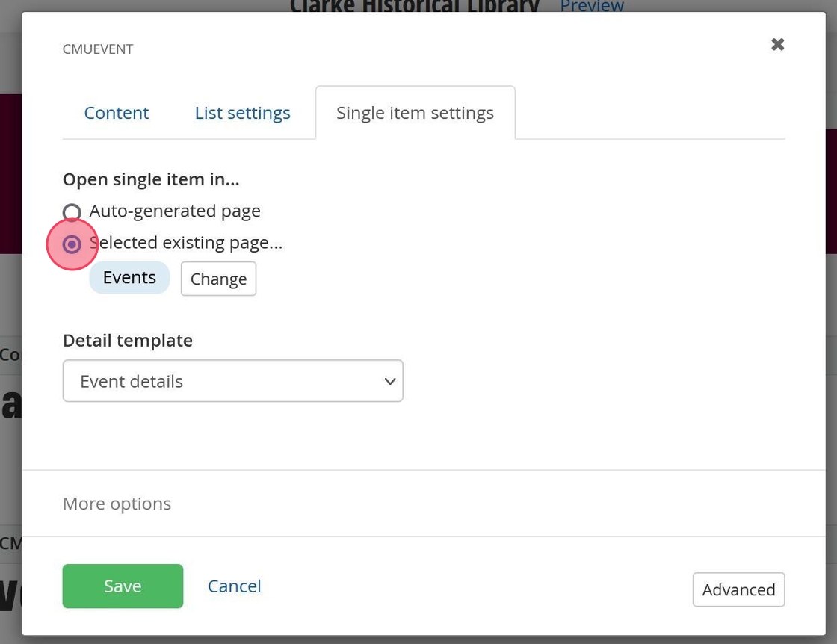Expand the More options section
Image resolution: width=837 pixels, height=644 pixels.
click(x=117, y=504)
